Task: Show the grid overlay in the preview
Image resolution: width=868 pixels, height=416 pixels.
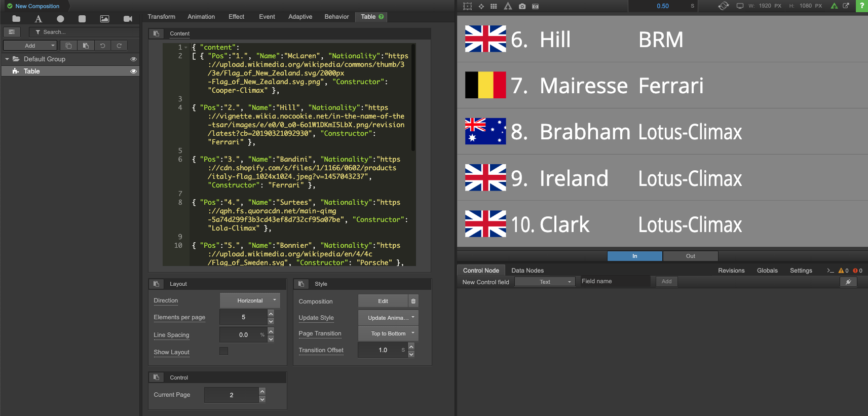Action: [x=494, y=6]
